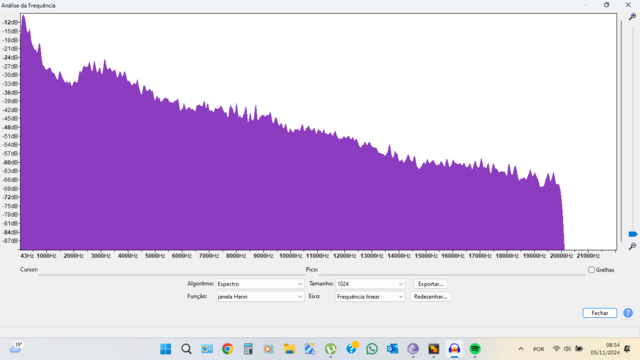Screen dimensions: 640x360
Task: Open help with the blue question mark icon
Action: 628,313
